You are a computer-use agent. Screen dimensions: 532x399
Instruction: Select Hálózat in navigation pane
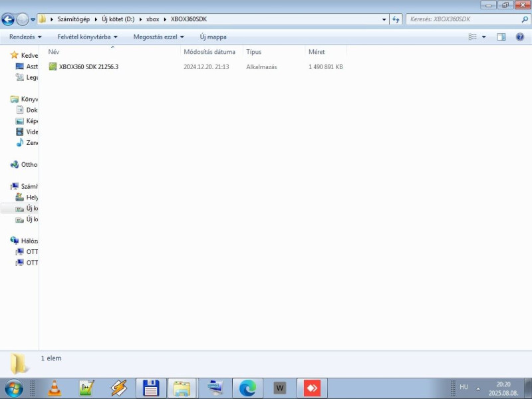pos(24,241)
